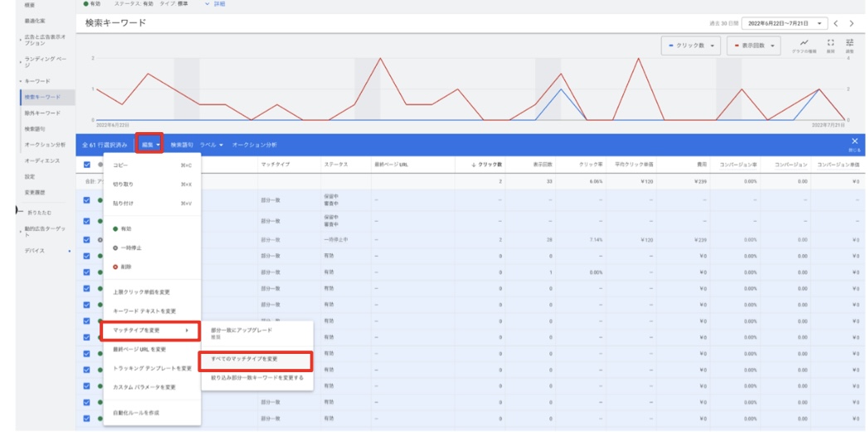Expand 広告と広告表示オプション in sidebar
This screenshot has height=432, width=868.
(21, 40)
